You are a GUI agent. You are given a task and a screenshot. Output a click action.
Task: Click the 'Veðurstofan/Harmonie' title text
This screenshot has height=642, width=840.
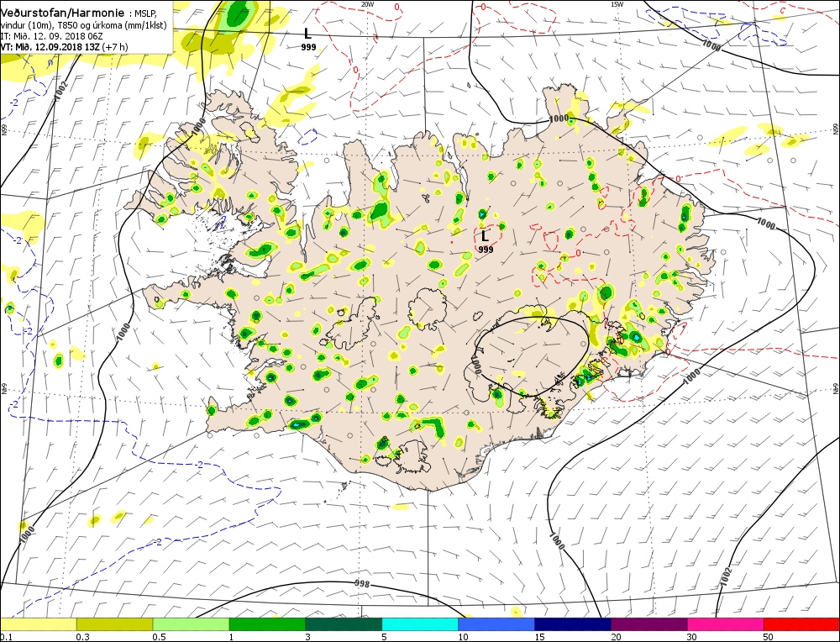click(x=62, y=13)
